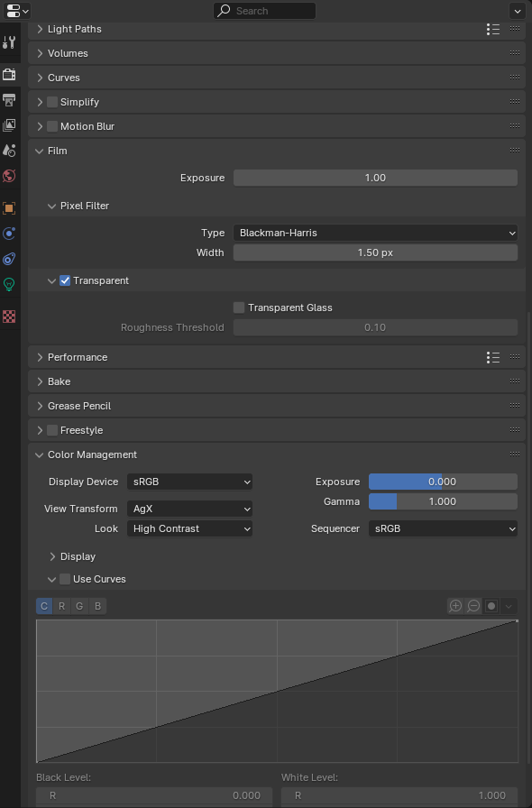The height and width of the screenshot is (808, 532).
Task: Click the properties Search field
Action: click(x=264, y=11)
